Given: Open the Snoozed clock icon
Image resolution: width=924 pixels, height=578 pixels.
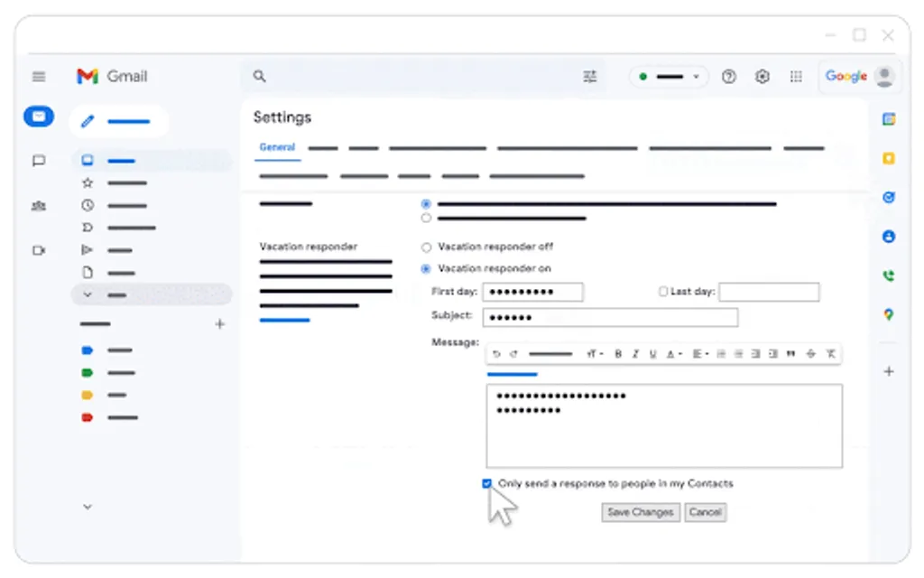Looking at the screenshot, I should point(88,205).
